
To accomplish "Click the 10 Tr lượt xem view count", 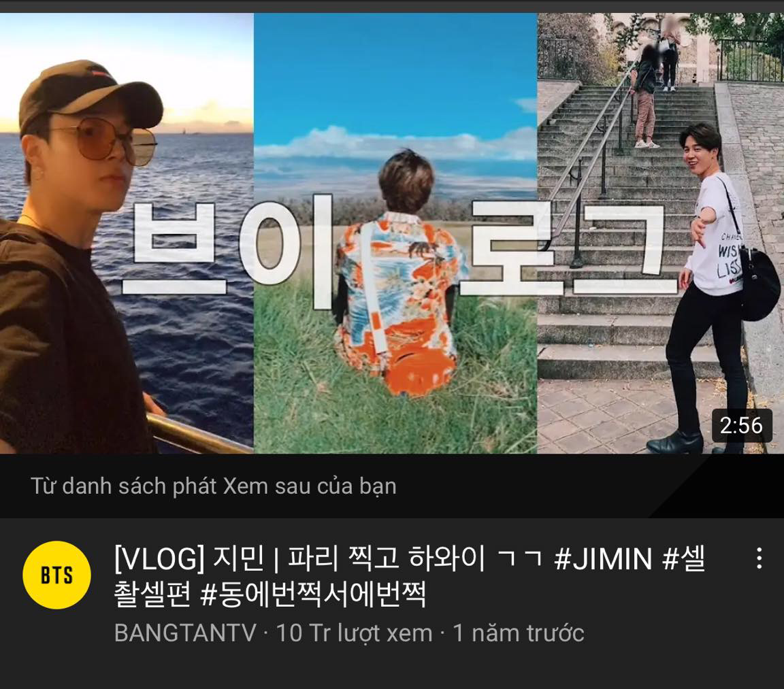I will (x=354, y=633).
